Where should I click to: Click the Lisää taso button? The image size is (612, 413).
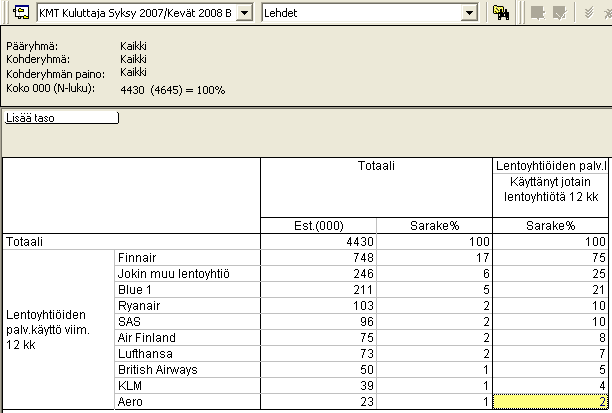[x=61, y=118]
